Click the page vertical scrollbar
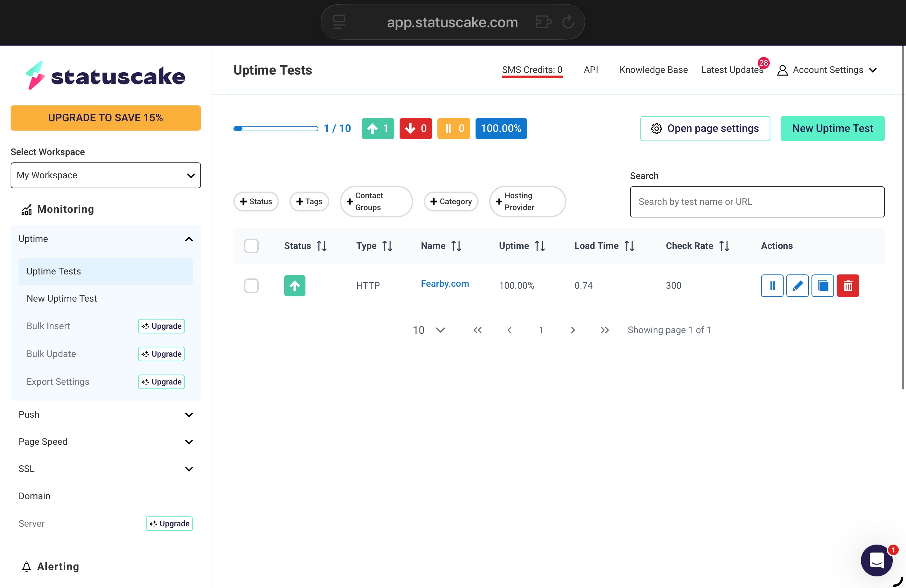This screenshot has width=906, height=588. (903, 217)
